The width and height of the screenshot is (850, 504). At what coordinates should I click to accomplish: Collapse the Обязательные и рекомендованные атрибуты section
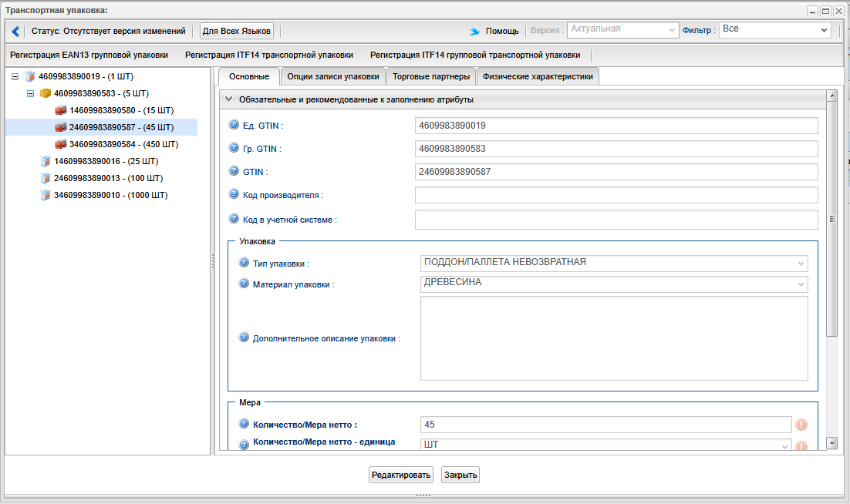point(228,99)
